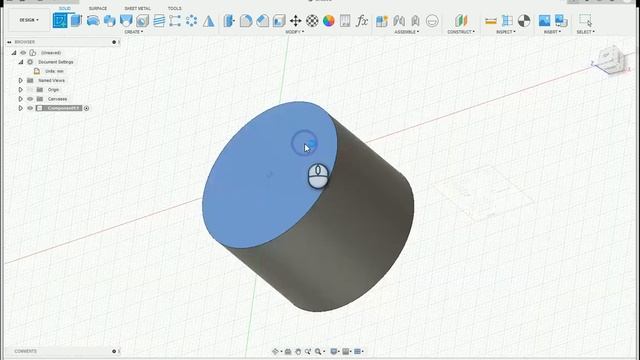Select the Fillet tool icon

click(246, 20)
